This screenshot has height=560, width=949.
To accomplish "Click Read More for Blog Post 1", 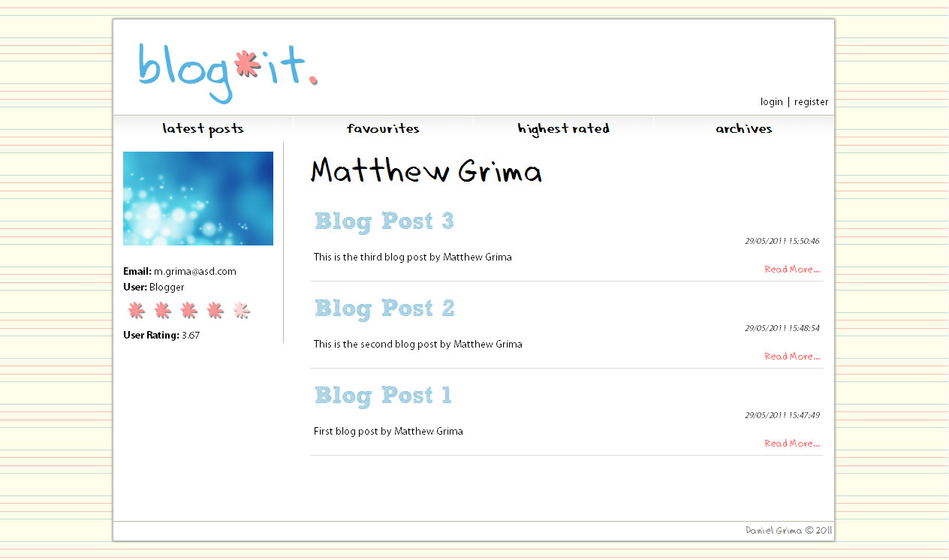I will tap(792, 444).
